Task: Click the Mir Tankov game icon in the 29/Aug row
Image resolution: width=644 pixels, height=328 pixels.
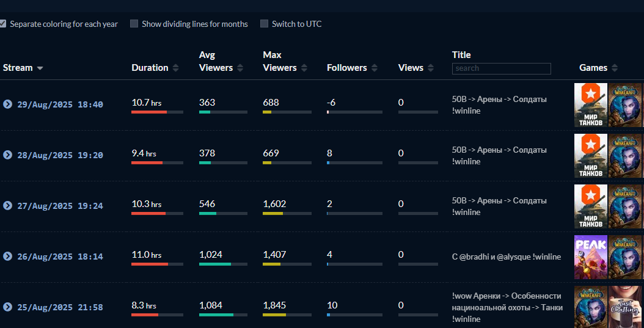Action: tap(591, 105)
